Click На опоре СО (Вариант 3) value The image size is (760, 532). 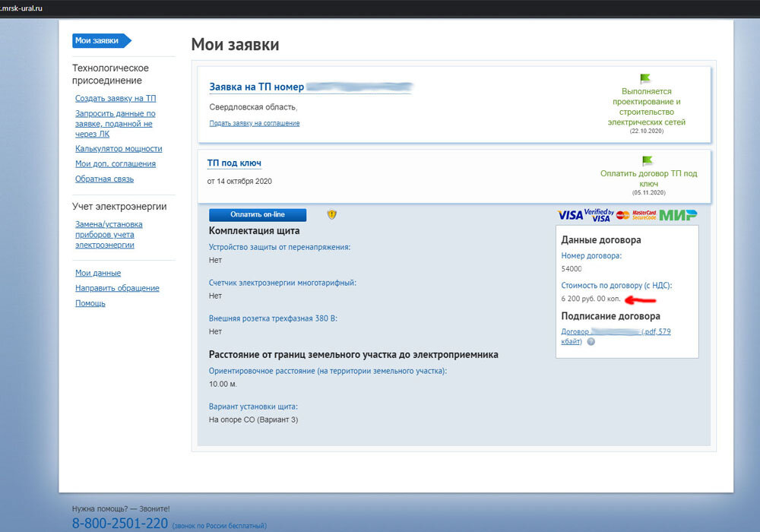254,420
